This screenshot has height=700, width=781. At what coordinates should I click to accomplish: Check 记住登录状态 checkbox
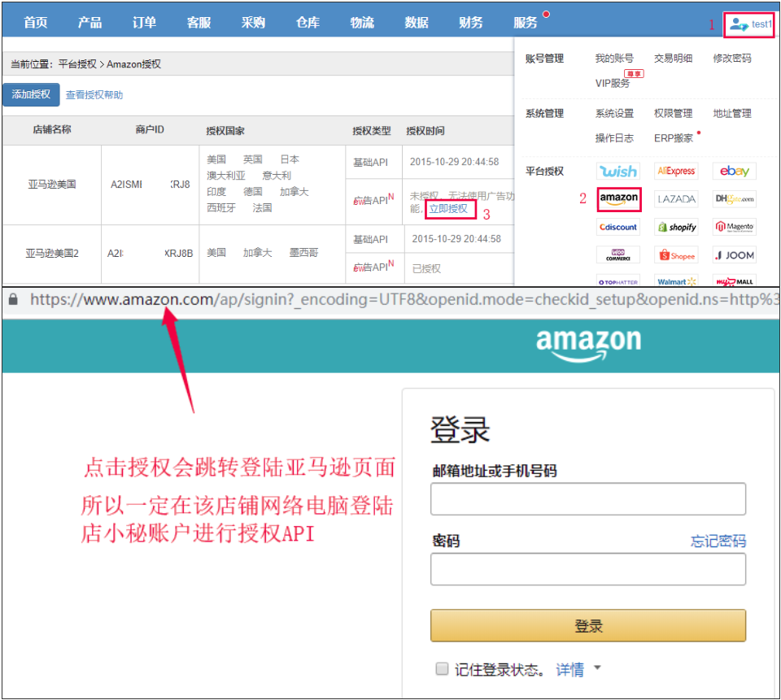click(x=442, y=668)
